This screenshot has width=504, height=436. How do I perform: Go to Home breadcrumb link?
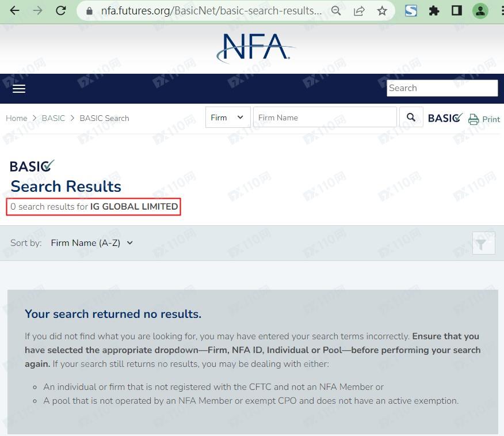click(16, 118)
